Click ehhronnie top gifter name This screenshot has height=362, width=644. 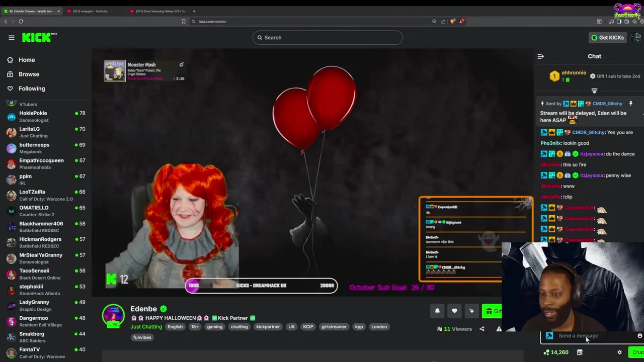574,73
